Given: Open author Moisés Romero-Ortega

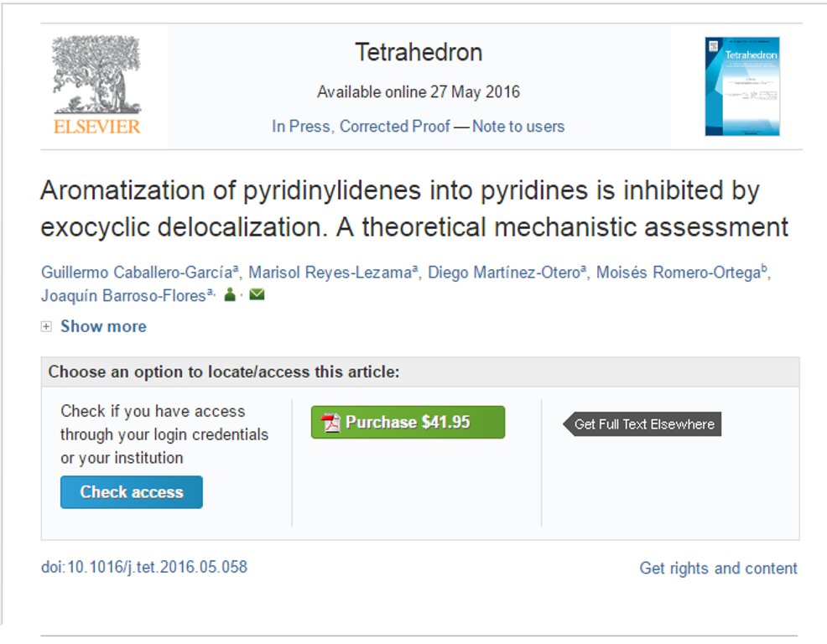Looking at the screenshot, I should (x=679, y=273).
